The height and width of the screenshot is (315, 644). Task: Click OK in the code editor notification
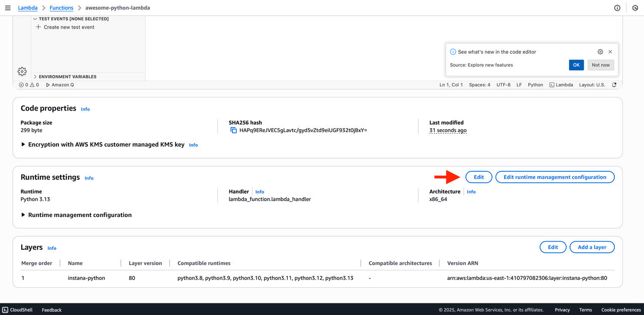click(x=576, y=65)
